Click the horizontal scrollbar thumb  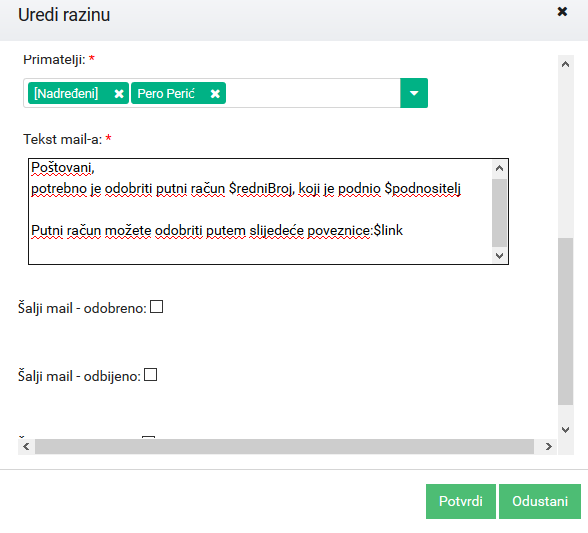[284, 446]
